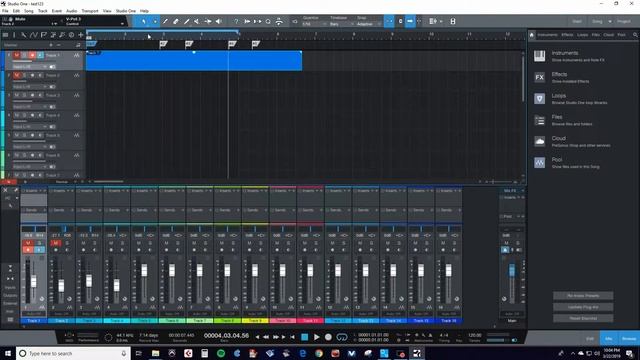Open the Song menu
Screen dimensions: 640x360
[29, 11]
